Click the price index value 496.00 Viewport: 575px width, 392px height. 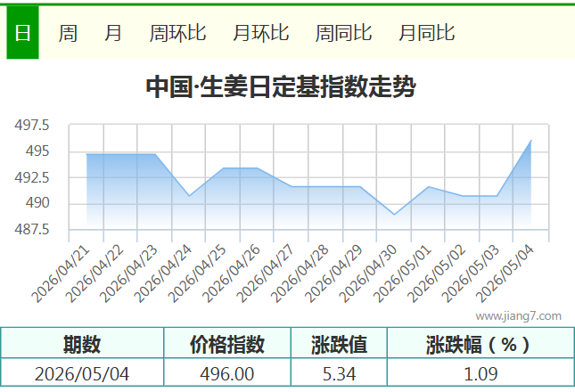(227, 374)
